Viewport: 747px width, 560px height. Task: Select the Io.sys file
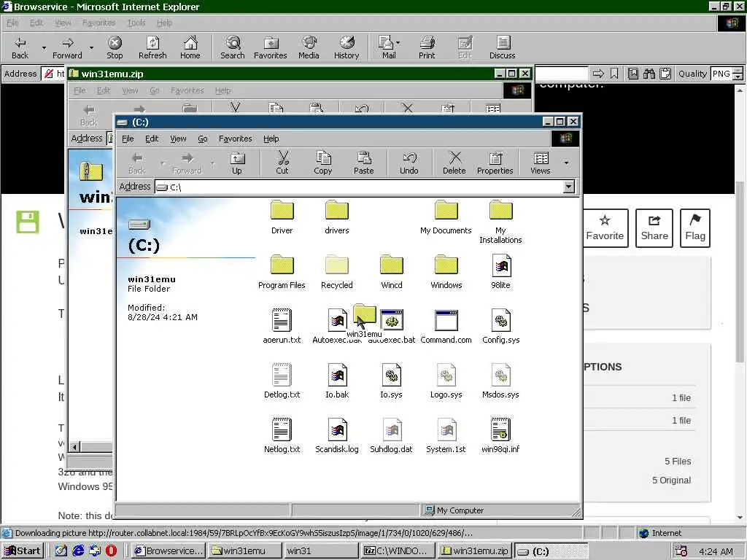pos(391,381)
